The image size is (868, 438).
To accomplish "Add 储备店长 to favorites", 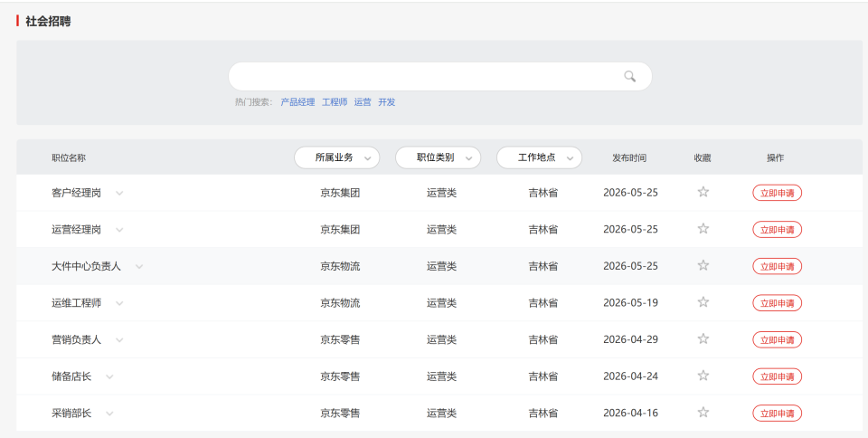I will (x=703, y=376).
